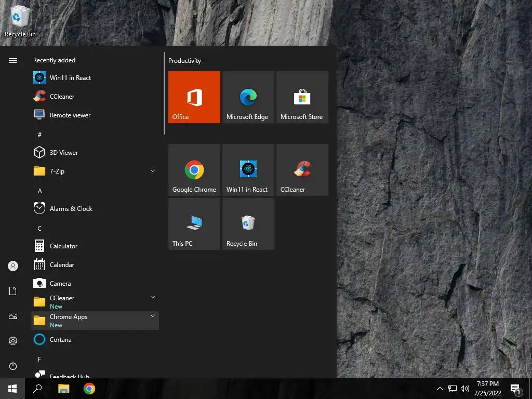
Task: Launch the Calculator app
Action: 95,246
